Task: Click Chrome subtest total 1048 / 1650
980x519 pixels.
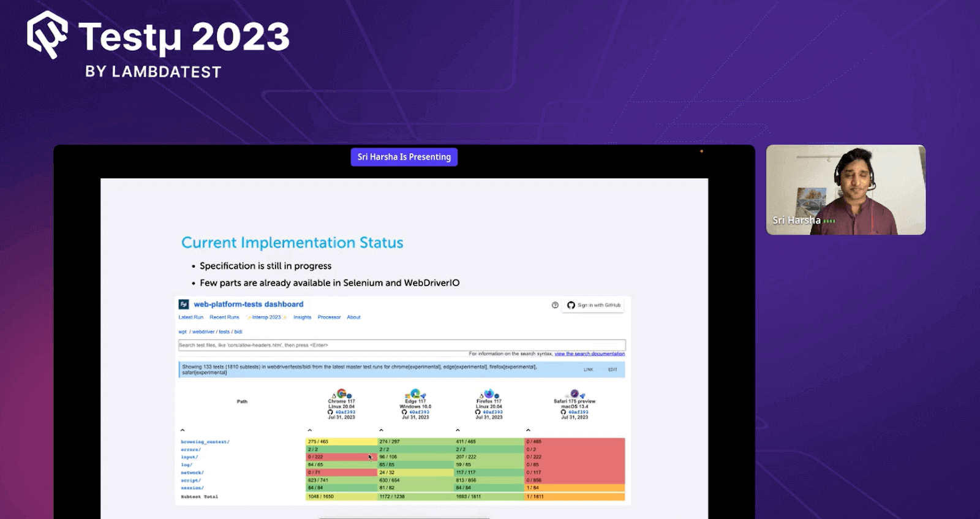Action: pos(341,496)
